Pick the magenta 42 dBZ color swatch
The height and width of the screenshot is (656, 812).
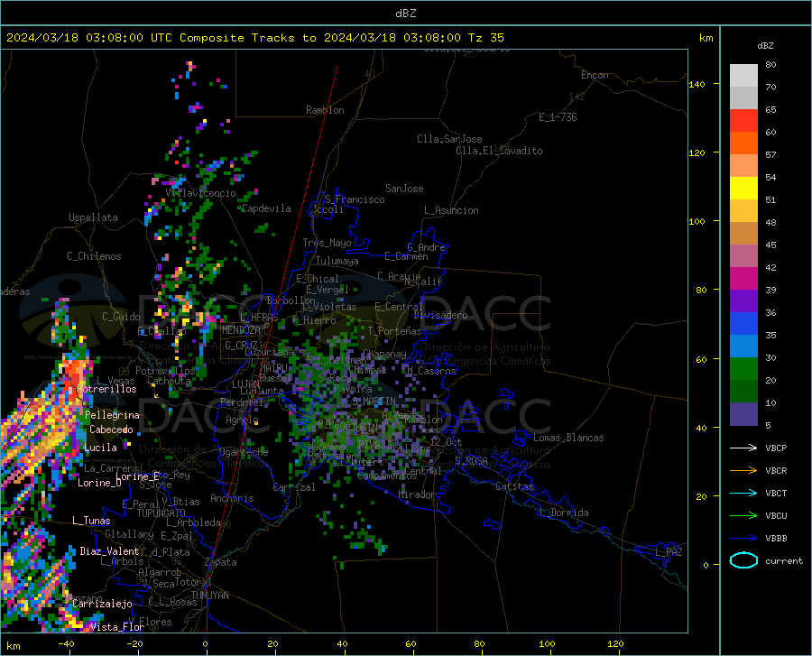743,279
